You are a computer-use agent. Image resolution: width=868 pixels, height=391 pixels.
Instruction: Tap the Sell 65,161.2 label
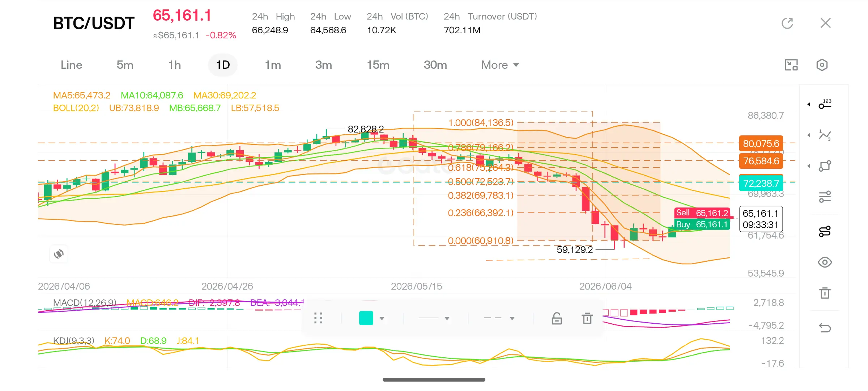pyautogui.click(x=702, y=213)
